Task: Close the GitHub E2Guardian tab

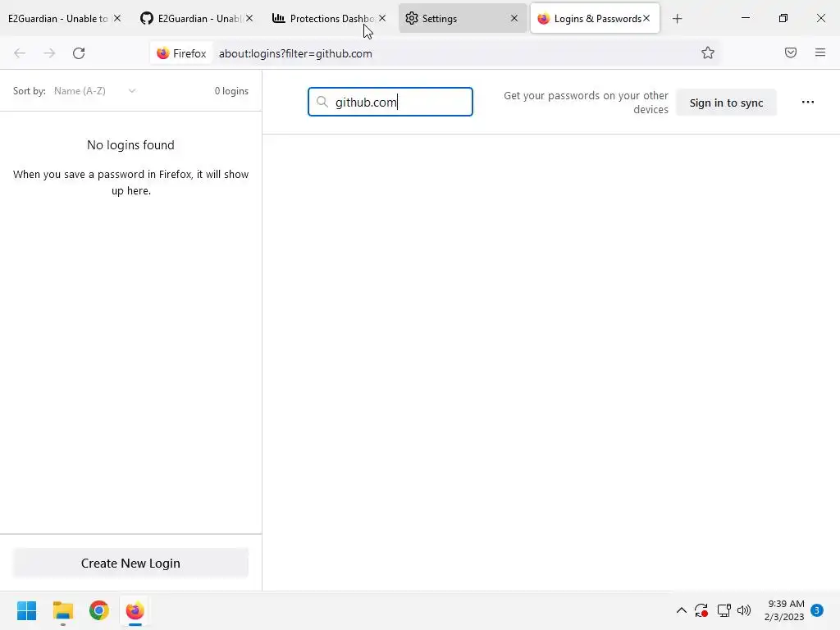Action: point(249,18)
